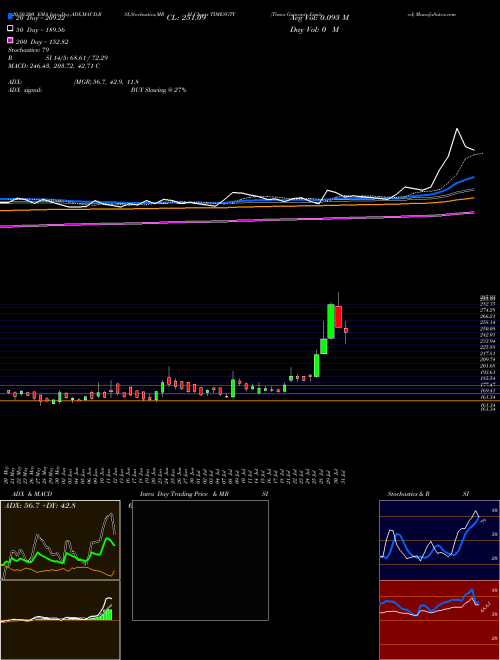The height and width of the screenshot is (660, 500).
Task: Click the 31 Jul date label on the axis
Action: coord(345,475)
